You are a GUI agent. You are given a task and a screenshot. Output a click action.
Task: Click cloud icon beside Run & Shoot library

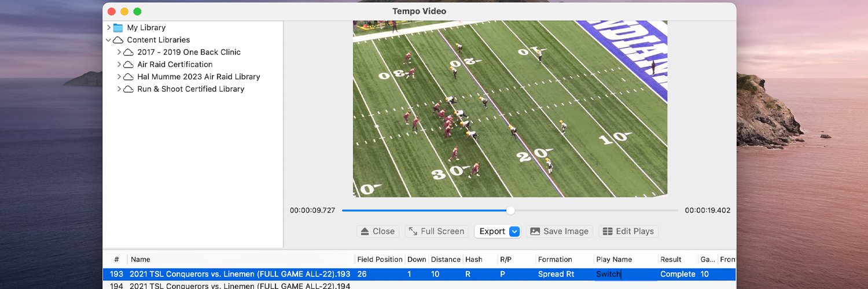tap(128, 89)
